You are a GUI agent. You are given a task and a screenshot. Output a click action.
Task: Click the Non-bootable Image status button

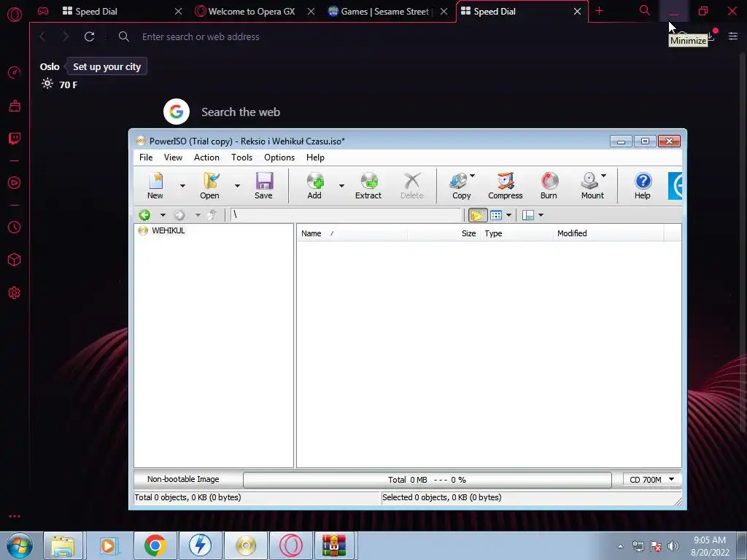[183, 480]
